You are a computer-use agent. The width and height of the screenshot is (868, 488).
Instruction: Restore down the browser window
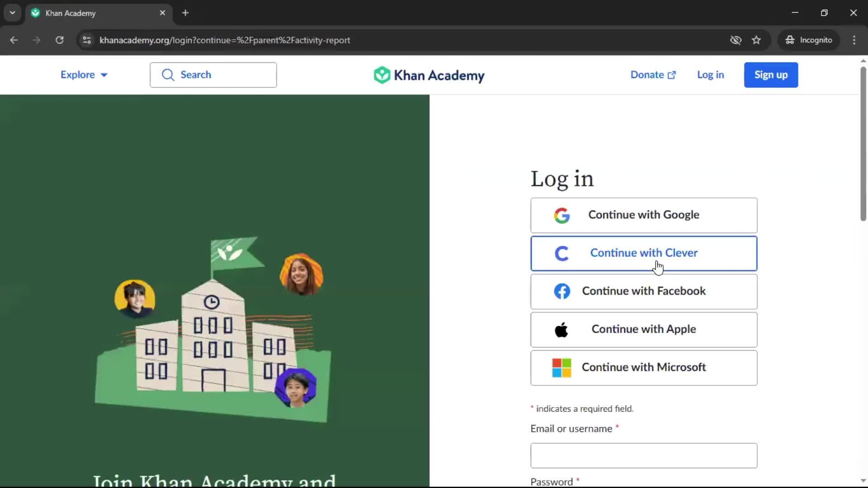(824, 13)
